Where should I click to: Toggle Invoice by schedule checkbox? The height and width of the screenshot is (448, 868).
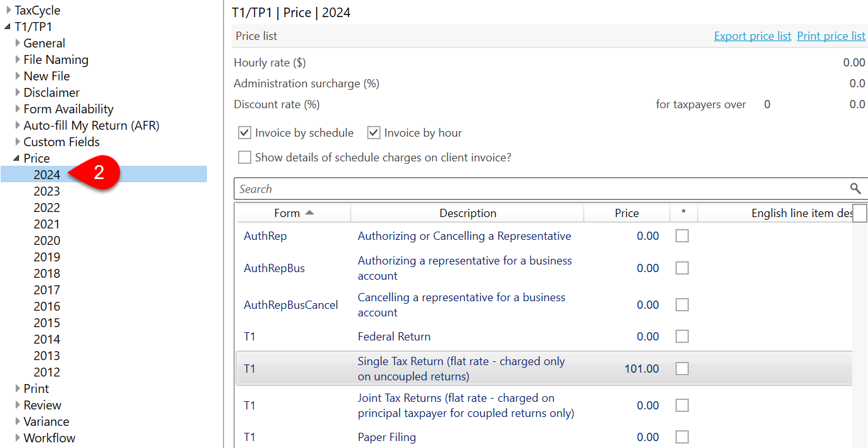point(244,133)
